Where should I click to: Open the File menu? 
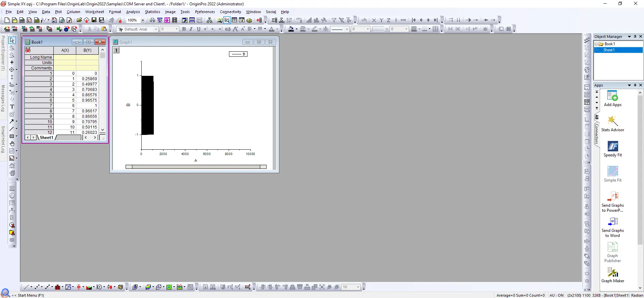[9, 12]
